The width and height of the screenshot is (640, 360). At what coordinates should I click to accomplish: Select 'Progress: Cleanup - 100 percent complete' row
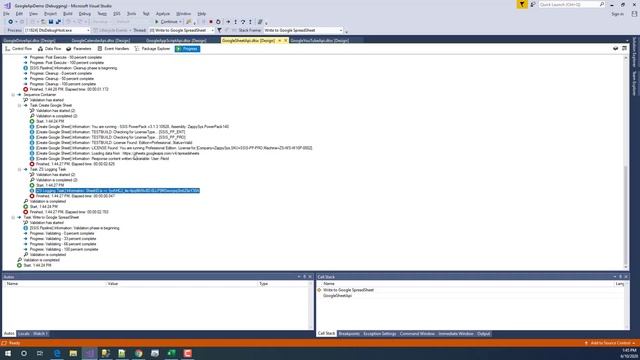click(63, 84)
